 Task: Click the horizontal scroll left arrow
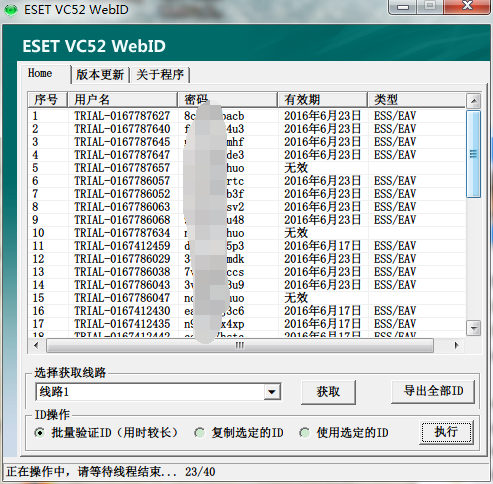pos(36,345)
